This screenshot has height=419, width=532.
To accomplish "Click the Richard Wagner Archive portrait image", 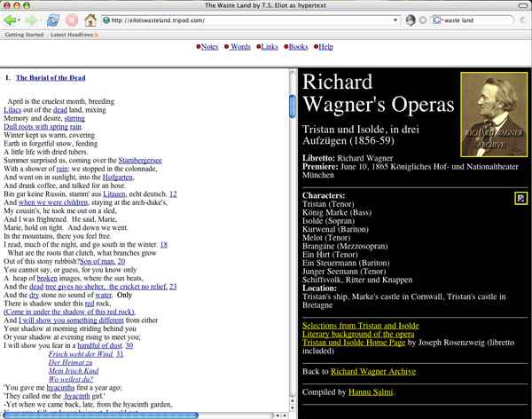I will point(494,115).
